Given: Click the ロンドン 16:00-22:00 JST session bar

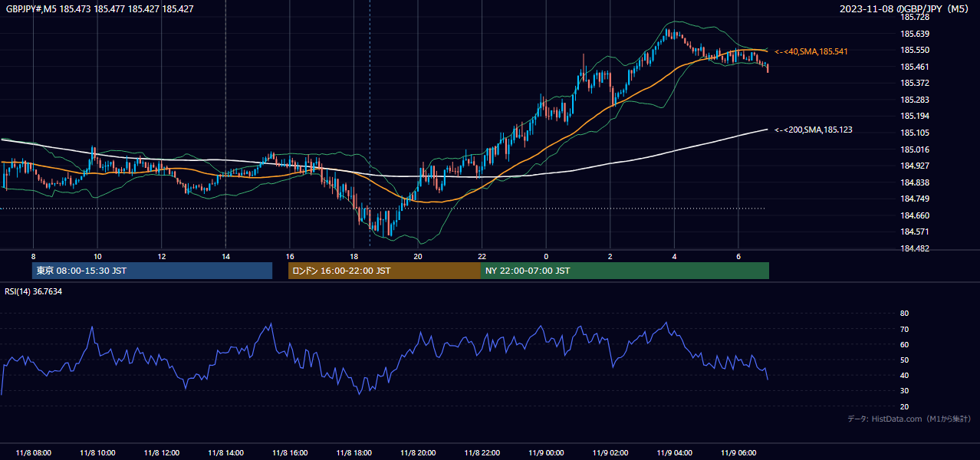Looking at the screenshot, I should point(384,271).
